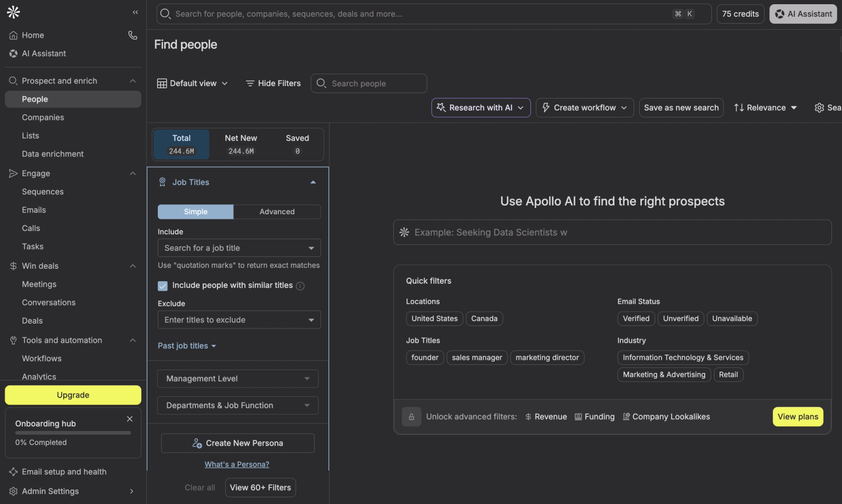Viewport: 842px width, 504px height.
Task: Open the Relevance sort dropdown
Action: (766, 108)
